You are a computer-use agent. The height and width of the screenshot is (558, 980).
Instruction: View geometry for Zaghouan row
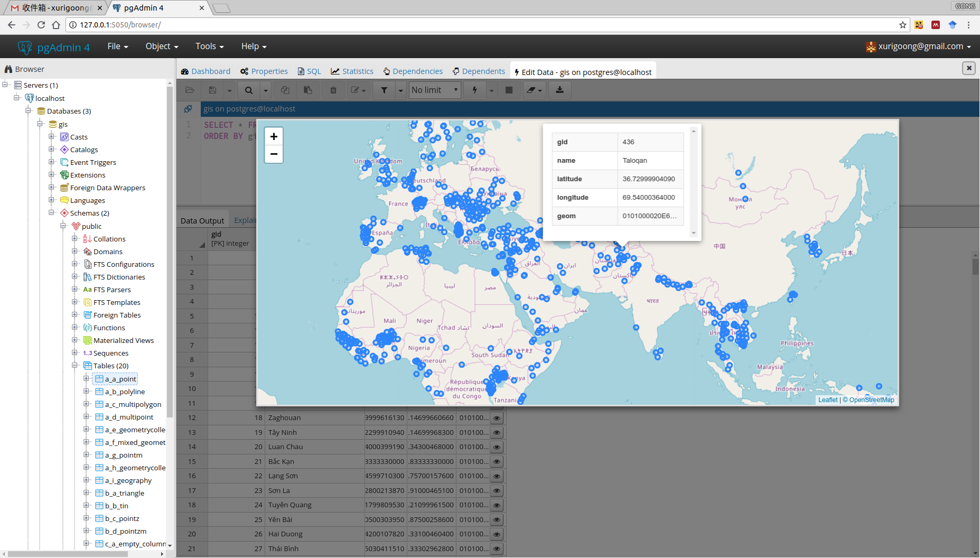[497, 418]
